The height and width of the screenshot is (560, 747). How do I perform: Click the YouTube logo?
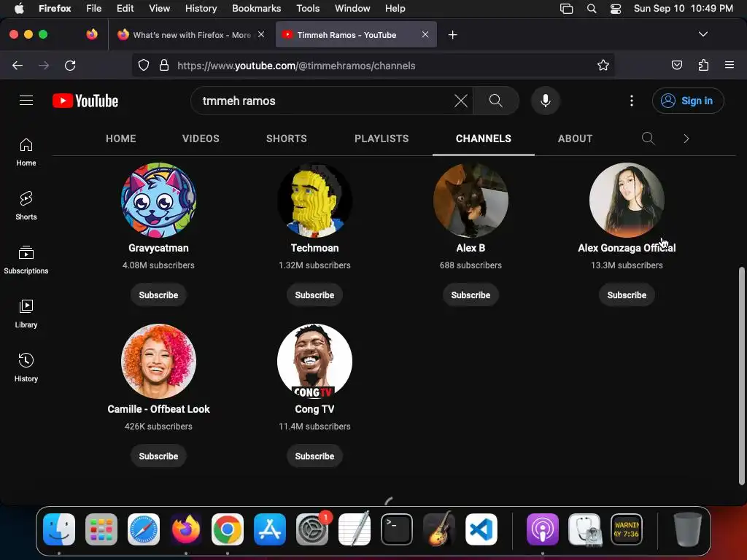[85, 101]
